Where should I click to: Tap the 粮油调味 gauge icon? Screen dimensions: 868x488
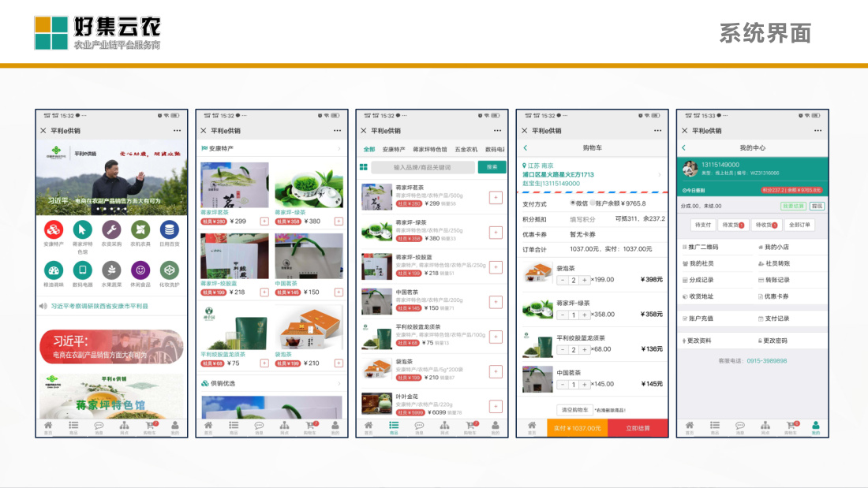(x=54, y=270)
